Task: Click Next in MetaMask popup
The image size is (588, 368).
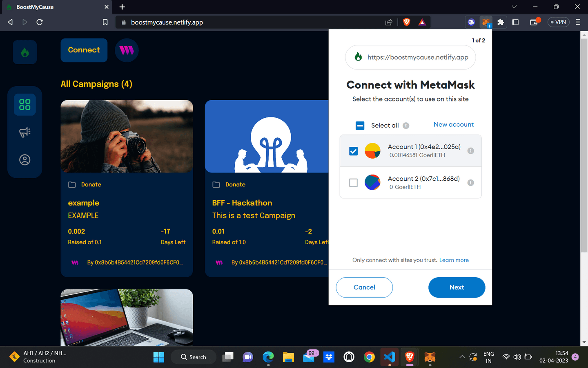Action: (x=457, y=287)
